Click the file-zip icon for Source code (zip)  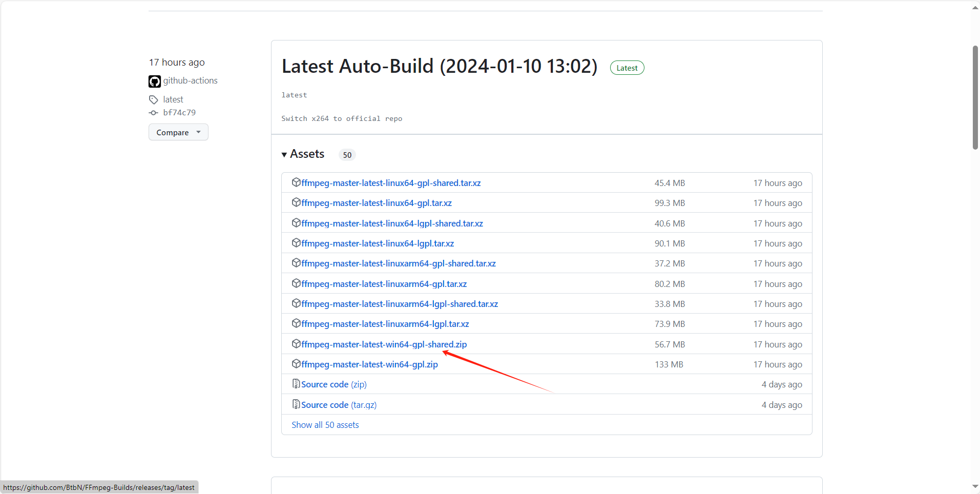296,384
